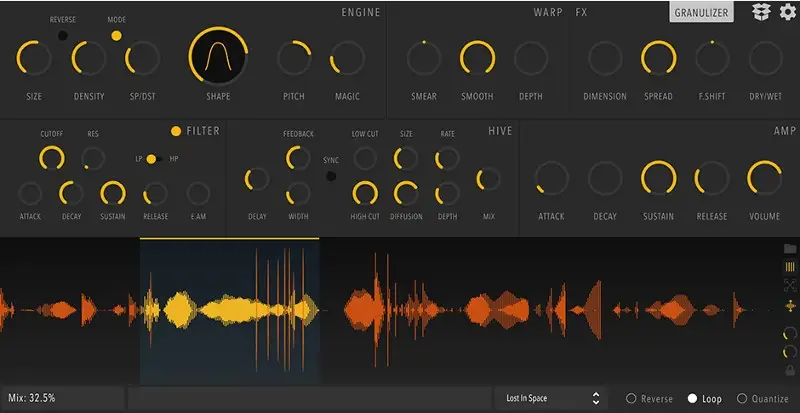
Task: Click the vertical bars icon beside waveform
Action: 790,267
